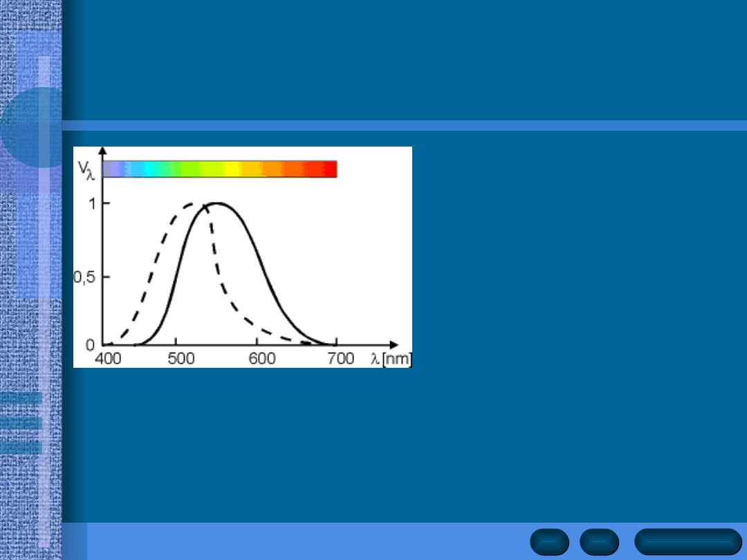Click the decorative circle in the left sidebar
The width and height of the screenshot is (747, 560).
[31, 128]
